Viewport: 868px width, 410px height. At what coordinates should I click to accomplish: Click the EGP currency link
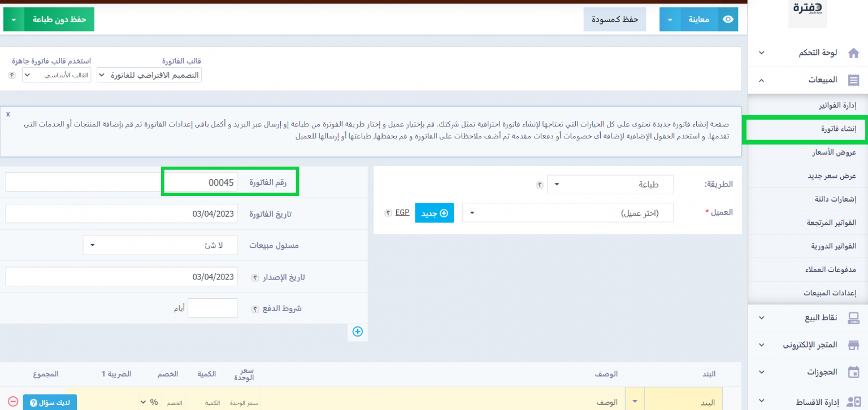(402, 213)
